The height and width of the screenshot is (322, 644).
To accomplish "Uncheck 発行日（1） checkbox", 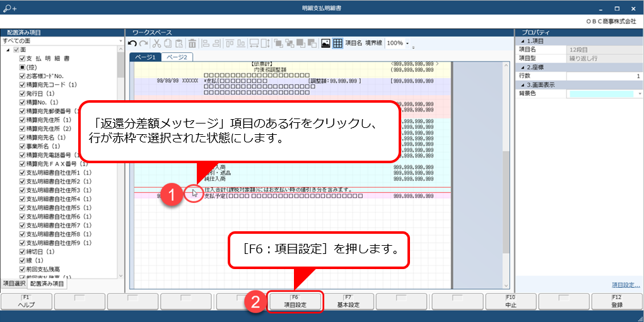I will 23,93.
